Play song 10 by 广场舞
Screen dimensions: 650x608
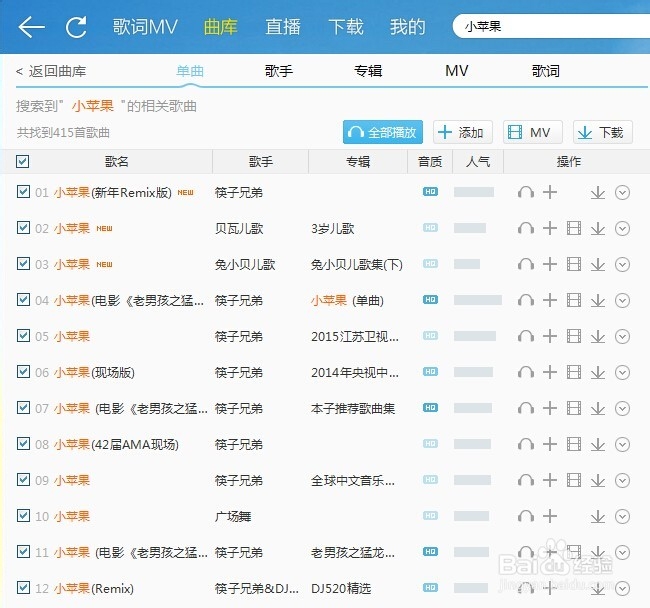[526, 516]
